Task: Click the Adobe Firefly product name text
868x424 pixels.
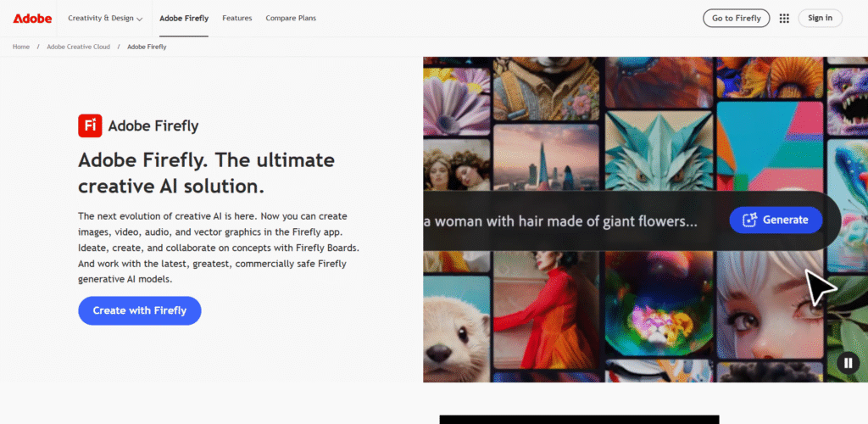Action: 153,126
